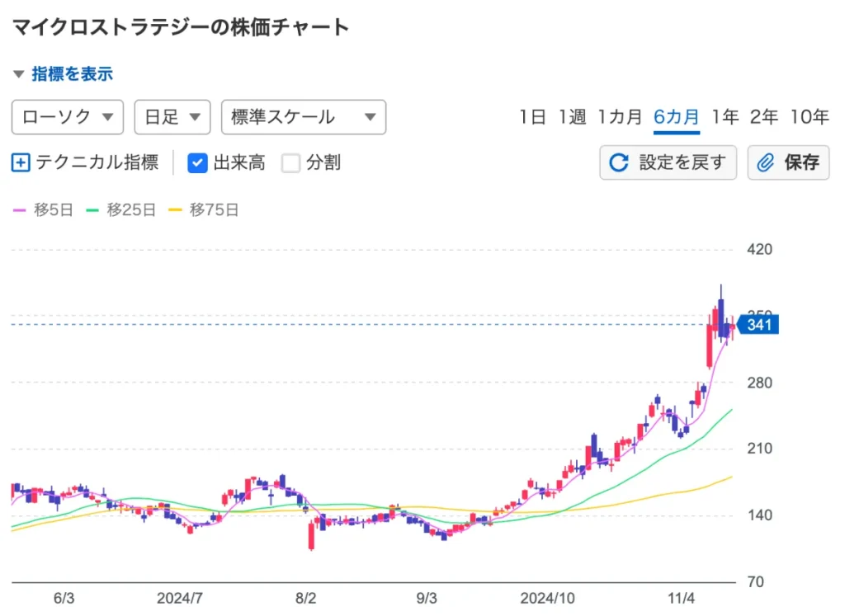The height and width of the screenshot is (616, 845).
Task: Select the 6カ月 range tab
Action: (x=677, y=117)
